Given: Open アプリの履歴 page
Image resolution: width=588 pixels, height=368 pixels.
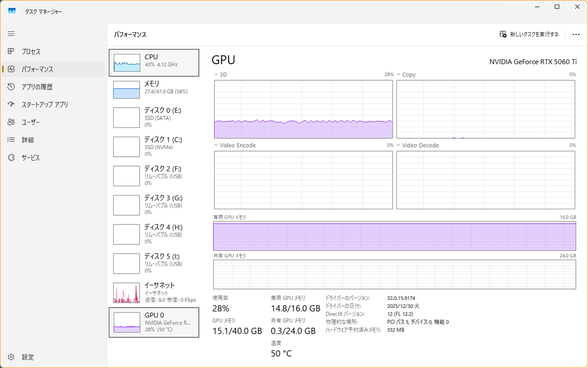Looking at the screenshot, I should click(x=53, y=87).
